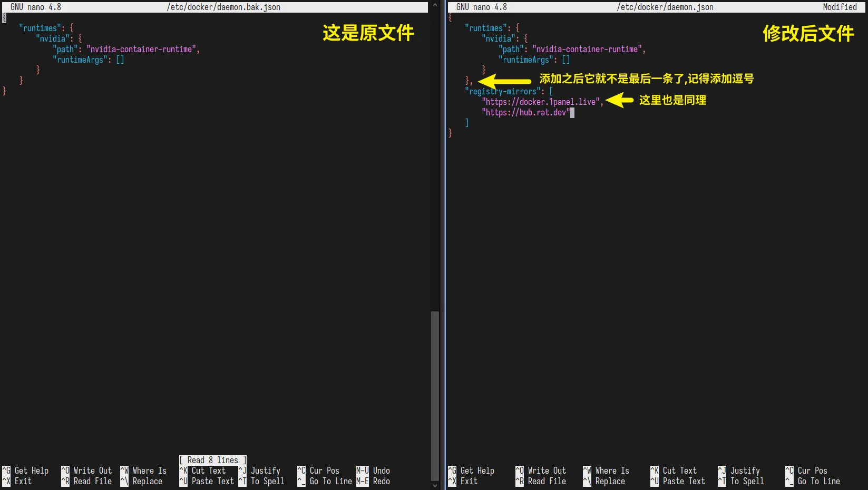Click "nvidia-container-runtime" value in left pane
This screenshot has height=490, width=868.
tap(141, 49)
